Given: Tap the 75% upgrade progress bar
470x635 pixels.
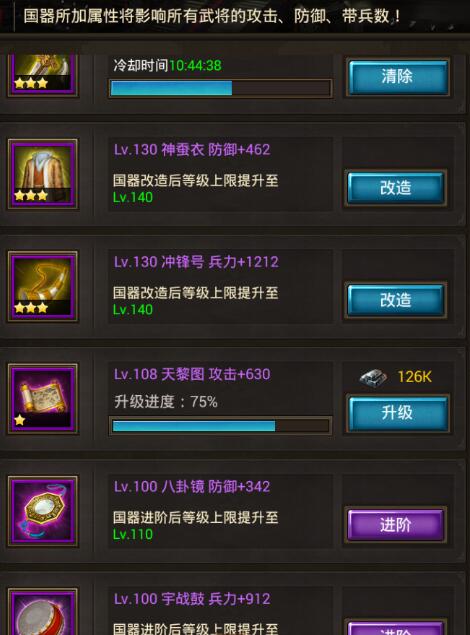Looking at the screenshot, I should point(221,426).
